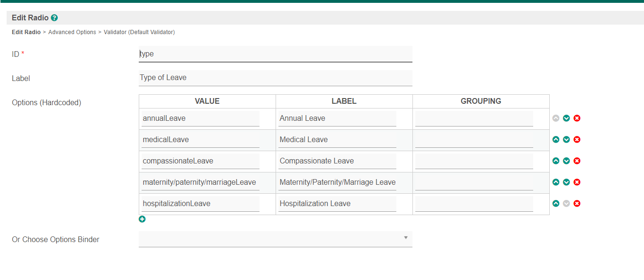The width and height of the screenshot is (644, 280).
Task: Open the Or Choose Options Binder dropdown
Action: click(x=275, y=239)
